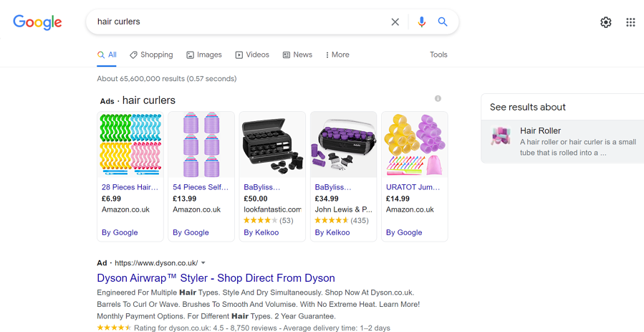
Task: Click the £6.99 price text
Action: (111, 199)
